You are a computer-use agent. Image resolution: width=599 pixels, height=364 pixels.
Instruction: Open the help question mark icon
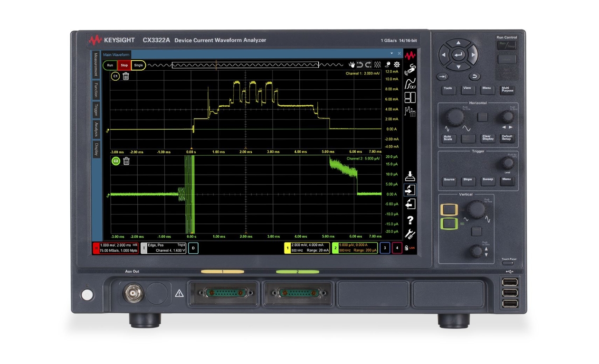[x=410, y=220]
